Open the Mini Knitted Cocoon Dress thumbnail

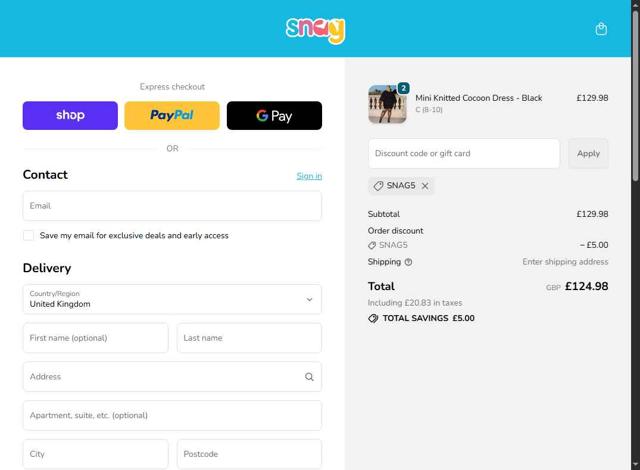[387, 104]
